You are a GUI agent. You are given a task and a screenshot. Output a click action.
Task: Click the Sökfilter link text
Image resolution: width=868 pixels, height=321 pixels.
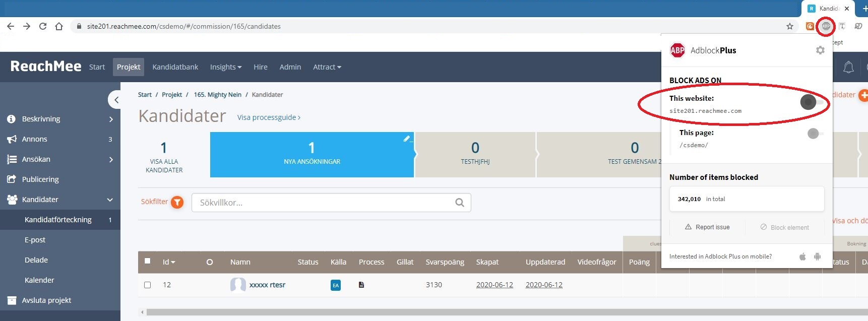coord(154,202)
